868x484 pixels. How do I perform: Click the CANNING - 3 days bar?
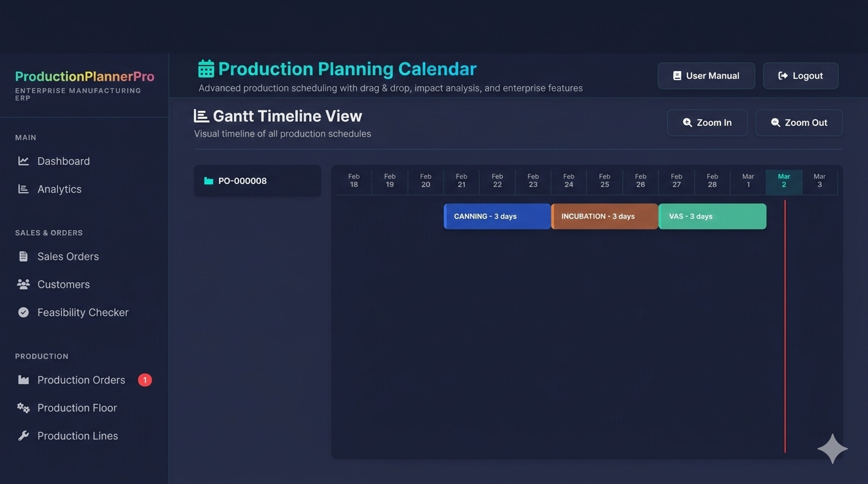(x=496, y=216)
